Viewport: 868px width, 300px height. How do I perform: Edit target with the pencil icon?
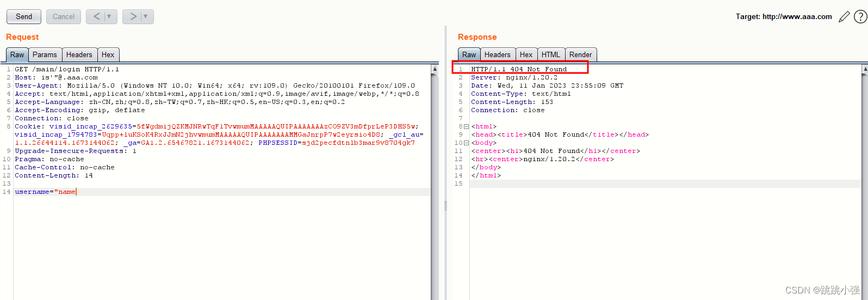point(844,17)
